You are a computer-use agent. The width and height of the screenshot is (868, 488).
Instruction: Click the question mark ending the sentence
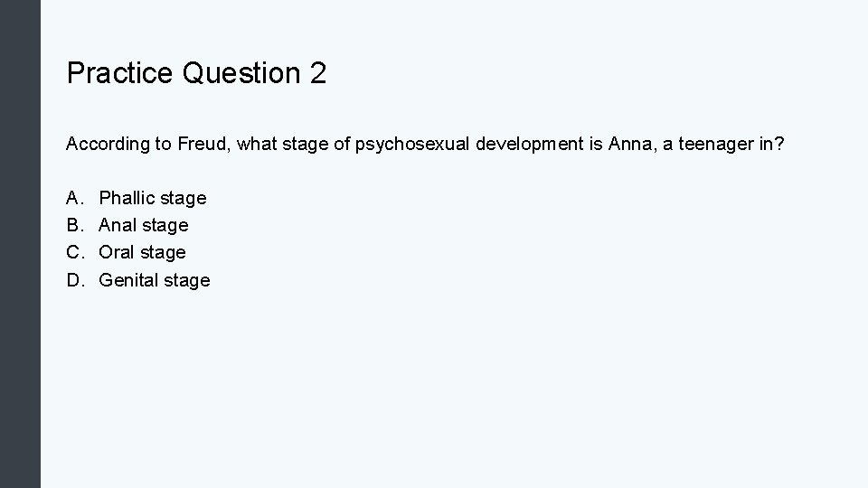pyautogui.click(x=779, y=144)
